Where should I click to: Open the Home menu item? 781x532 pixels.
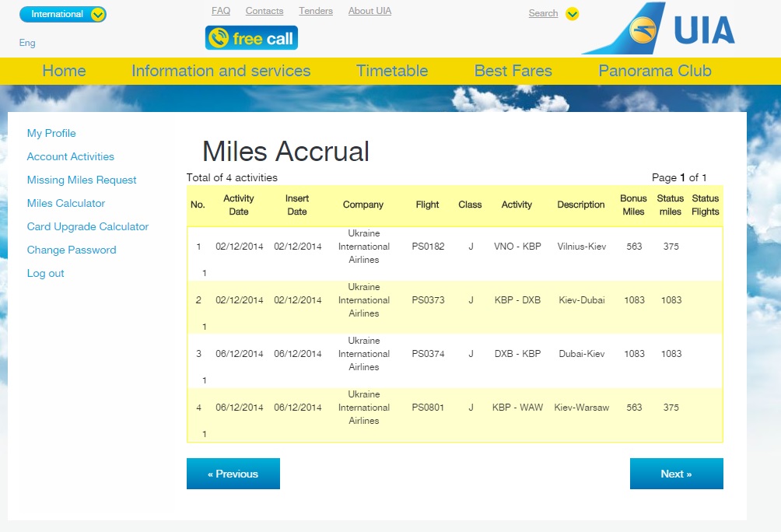pyautogui.click(x=64, y=71)
